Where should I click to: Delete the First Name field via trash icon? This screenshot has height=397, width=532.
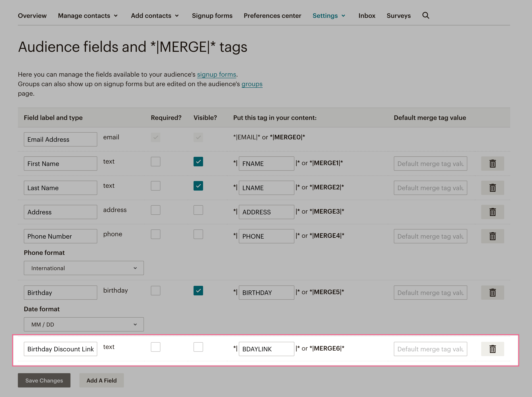(x=492, y=164)
